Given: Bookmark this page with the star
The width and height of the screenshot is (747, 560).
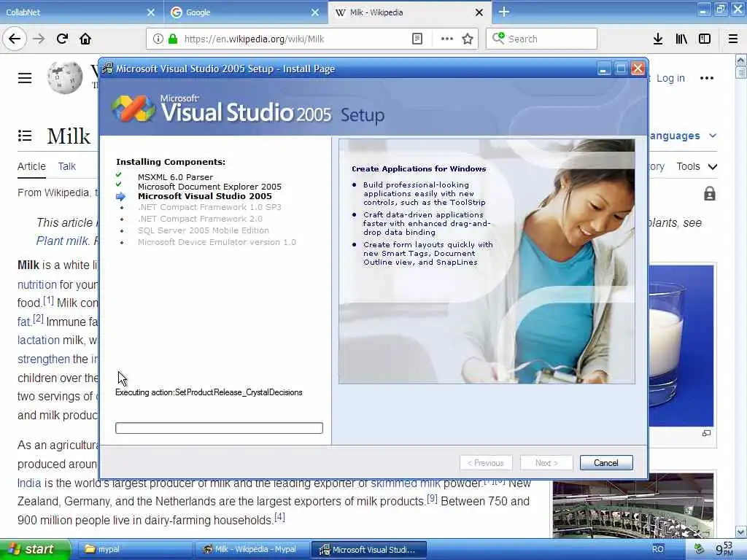Looking at the screenshot, I should point(468,39).
